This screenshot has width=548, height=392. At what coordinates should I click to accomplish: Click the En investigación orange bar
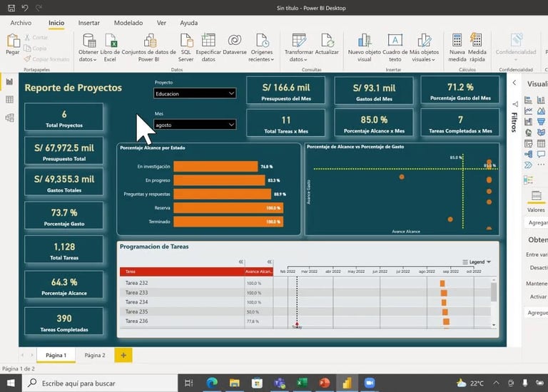(x=215, y=167)
